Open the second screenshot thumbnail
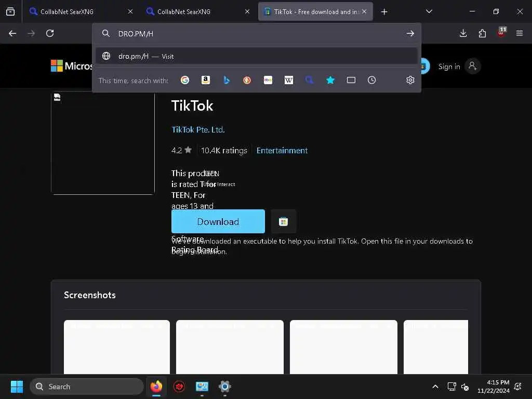This screenshot has height=399, width=532. coord(230,347)
